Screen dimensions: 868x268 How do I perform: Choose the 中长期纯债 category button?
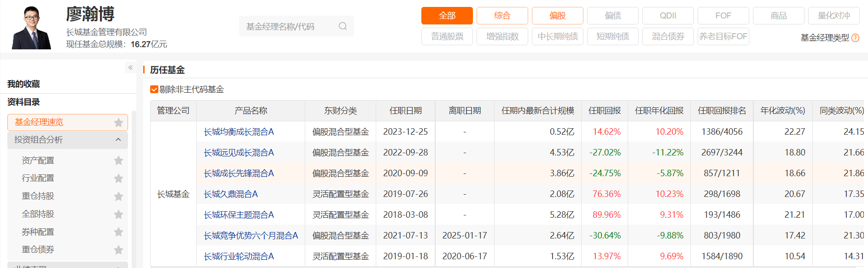click(557, 36)
